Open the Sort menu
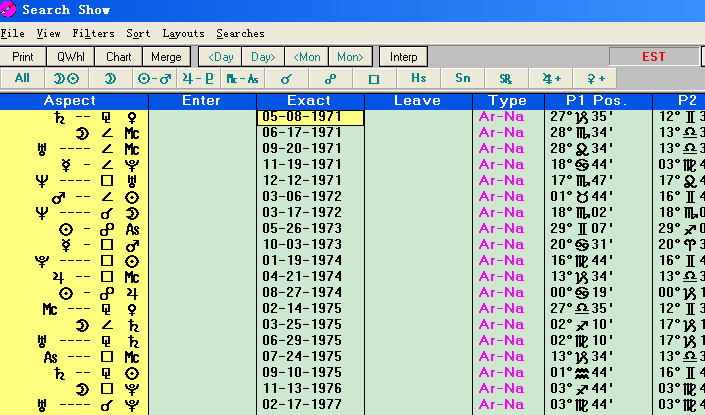Screen dimensions: 705x415 pyautogui.click(x=139, y=33)
